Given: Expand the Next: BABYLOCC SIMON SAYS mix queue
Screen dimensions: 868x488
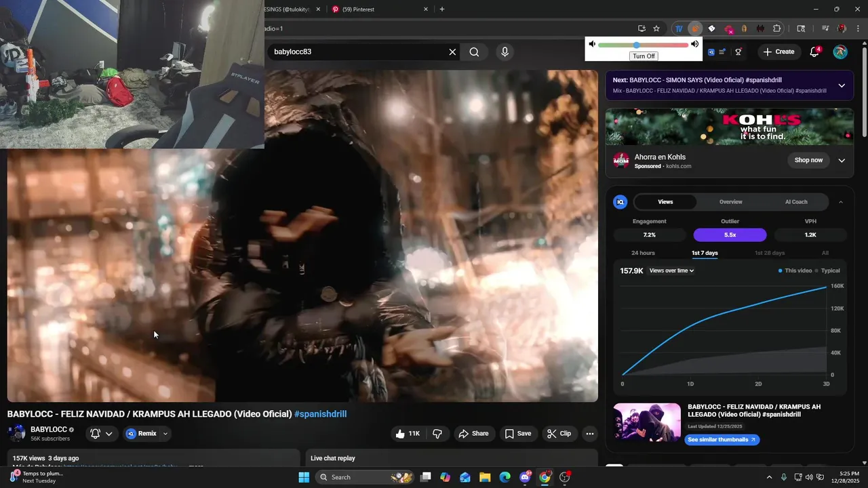Looking at the screenshot, I should pyautogui.click(x=842, y=85).
